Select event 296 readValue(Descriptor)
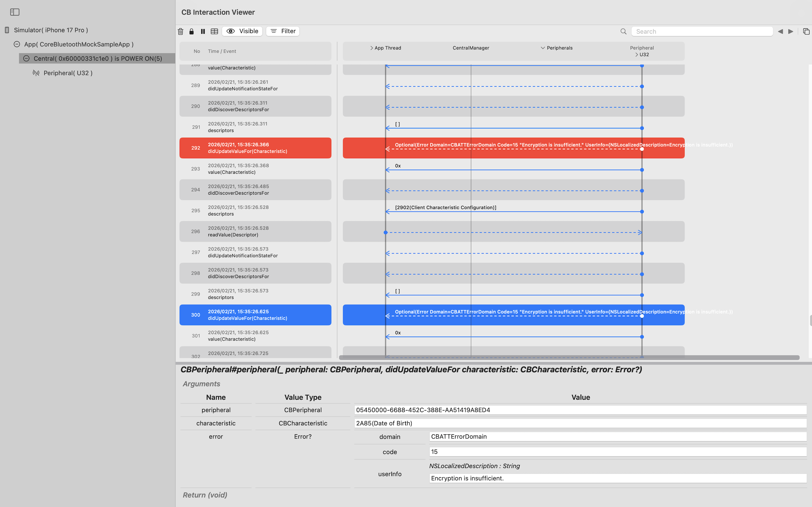The width and height of the screenshot is (812, 507). 255,231
